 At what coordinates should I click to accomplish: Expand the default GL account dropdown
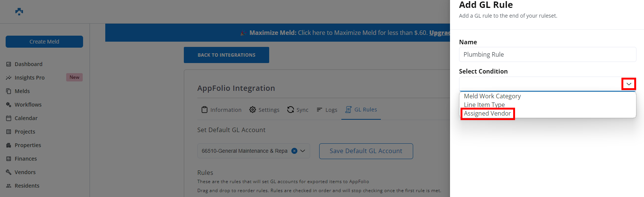click(x=303, y=151)
